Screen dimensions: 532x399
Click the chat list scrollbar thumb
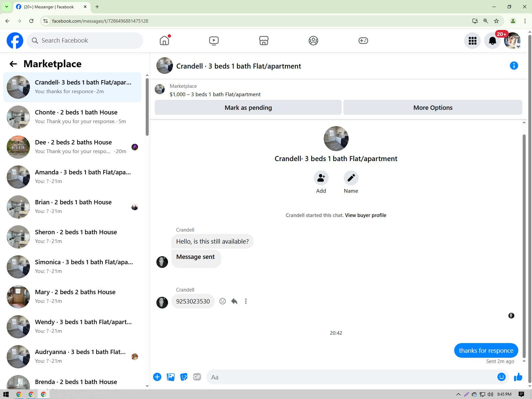147,107
